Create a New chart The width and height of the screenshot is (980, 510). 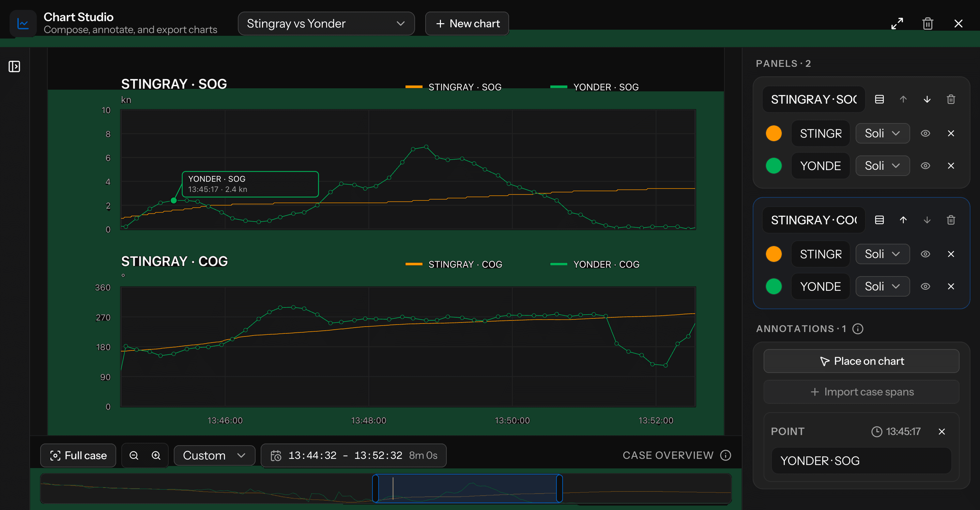tap(467, 24)
